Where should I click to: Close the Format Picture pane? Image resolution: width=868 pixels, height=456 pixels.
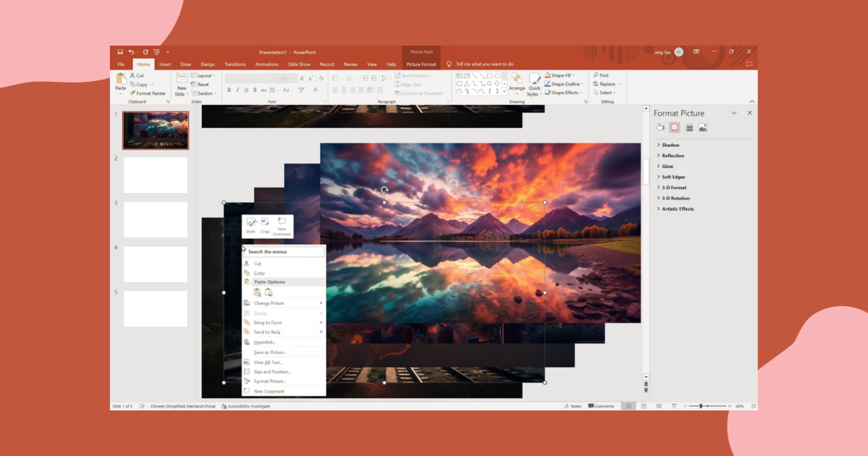pos(749,113)
